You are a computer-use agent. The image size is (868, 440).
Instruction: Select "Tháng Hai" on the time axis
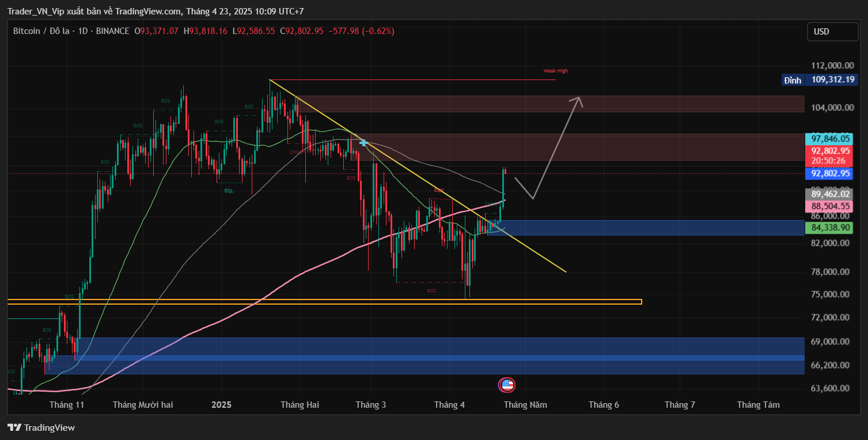[300, 405]
